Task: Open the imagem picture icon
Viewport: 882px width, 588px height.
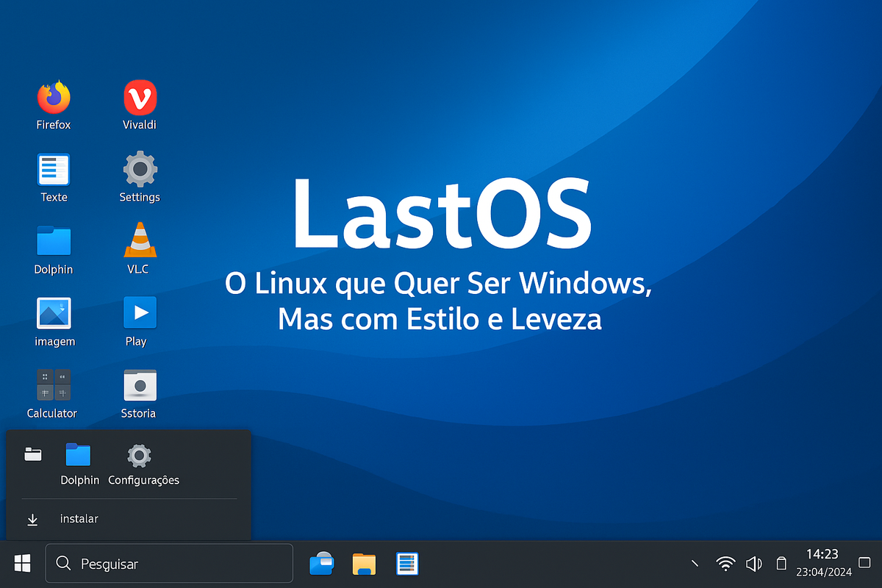Action: coord(54,313)
